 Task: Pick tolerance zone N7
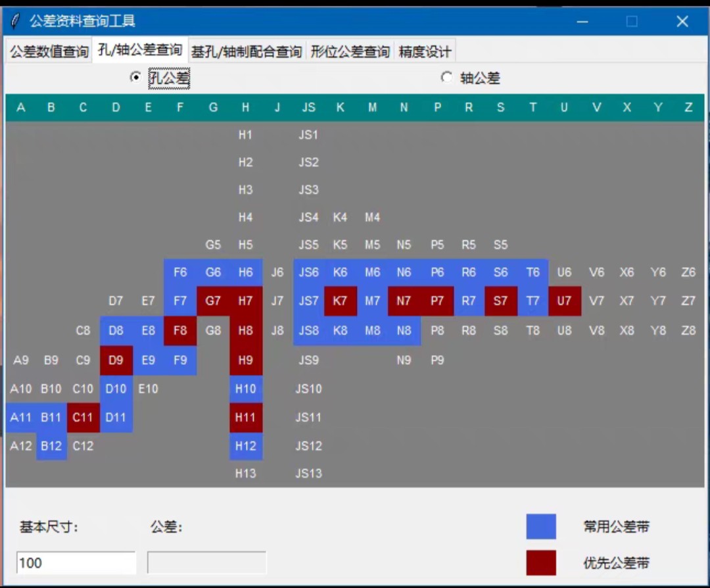pos(404,301)
